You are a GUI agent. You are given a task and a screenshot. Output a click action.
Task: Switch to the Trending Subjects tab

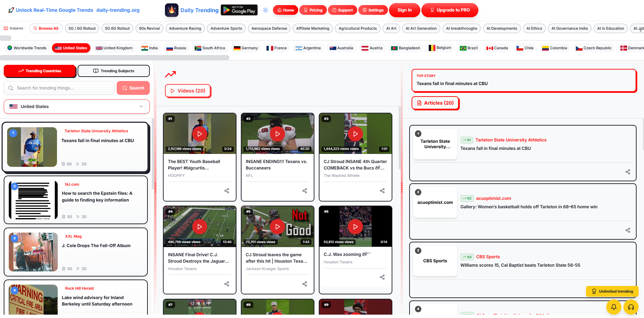pyautogui.click(x=114, y=71)
